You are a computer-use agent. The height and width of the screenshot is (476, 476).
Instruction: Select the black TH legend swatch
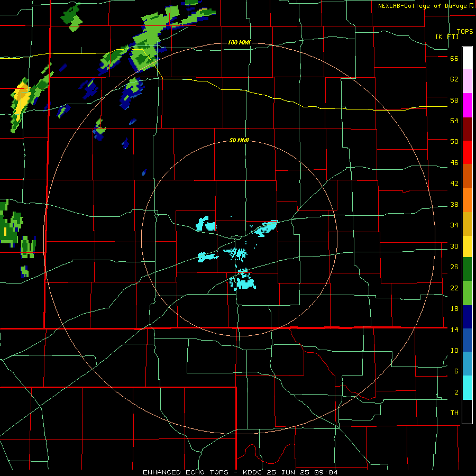(467, 411)
